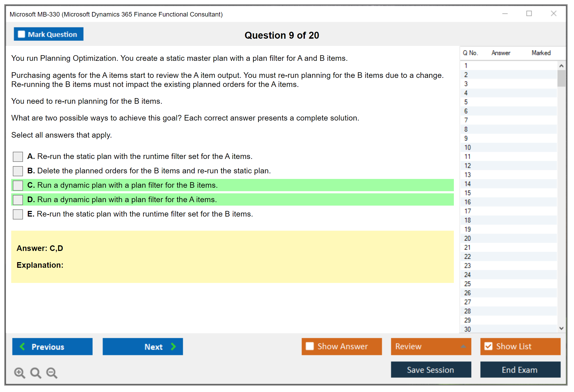The height and width of the screenshot is (392, 574).
Task: Click the End Exam button
Action: point(520,370)
